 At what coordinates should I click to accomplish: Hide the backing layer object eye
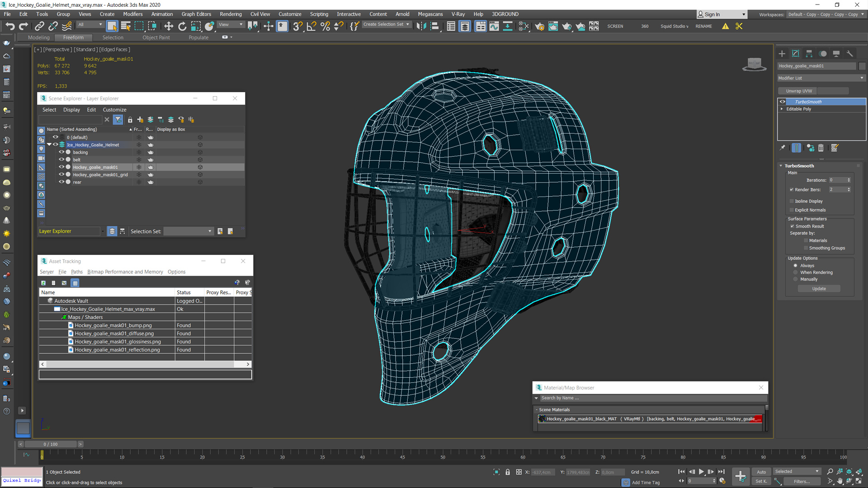[x=61, y=152]
